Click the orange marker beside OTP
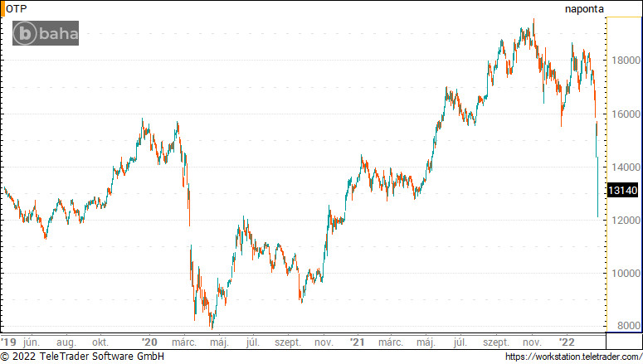Viewport: 643px width, 364px height. (2, 9)
